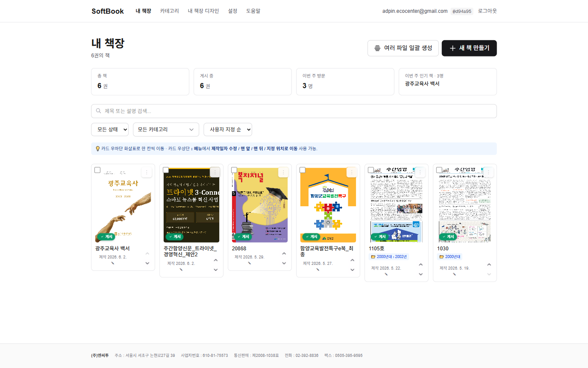The height and width of the screenshot is (368, 588).
Task: Open the three-dot menu on 1030 card
Action: click(488, 172)
